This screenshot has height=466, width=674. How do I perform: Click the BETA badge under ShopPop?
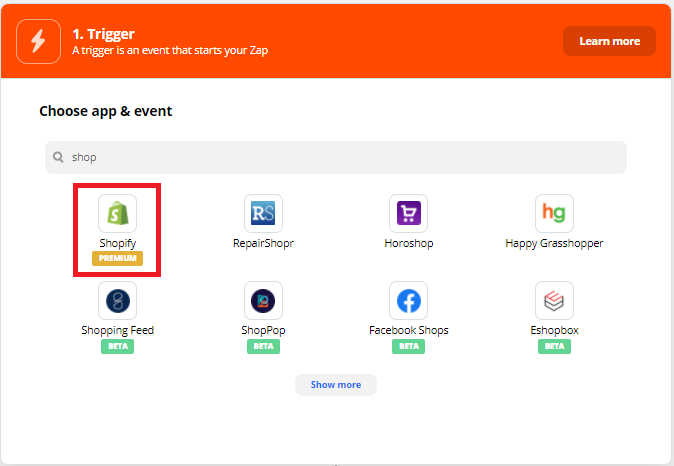tap(263, 346)
